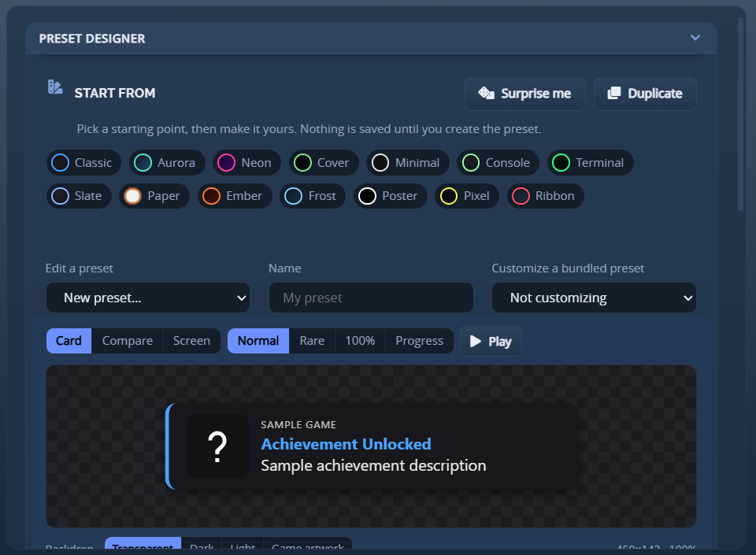Click the copy icon on Duplicate
The width and height of the screenshot is (756, 555).
click(613, 93)
